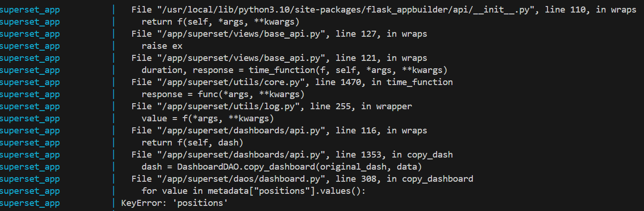Click the 'return f(self, dash)' line
Screen dimensions: 644x211
(193, 143)
